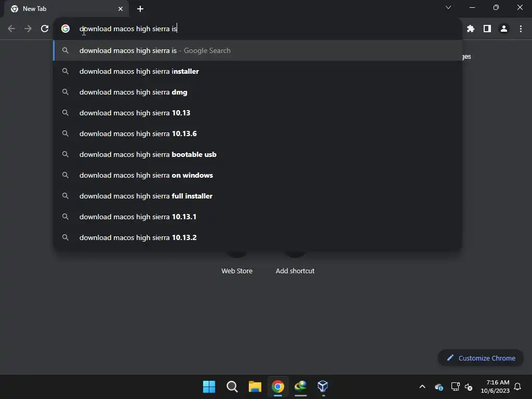Open taskbar Search
The height and width of the screenshot is (399, 532).
(232, 387)
